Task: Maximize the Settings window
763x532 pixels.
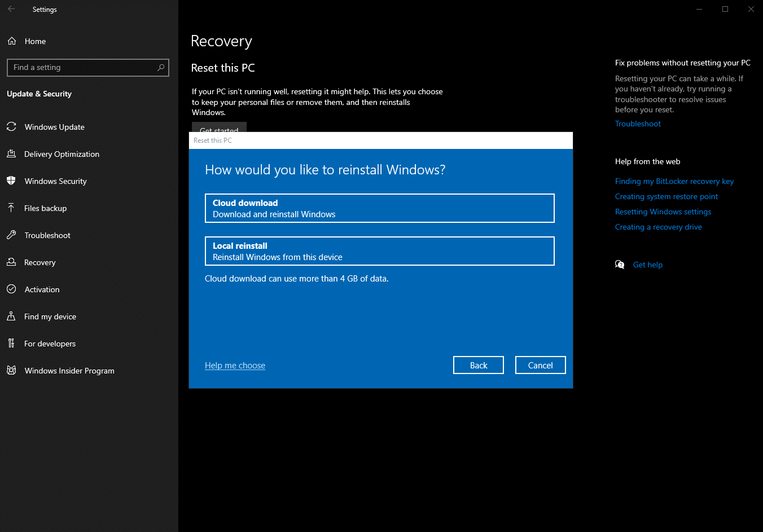Action: click(x=725, y=9)
